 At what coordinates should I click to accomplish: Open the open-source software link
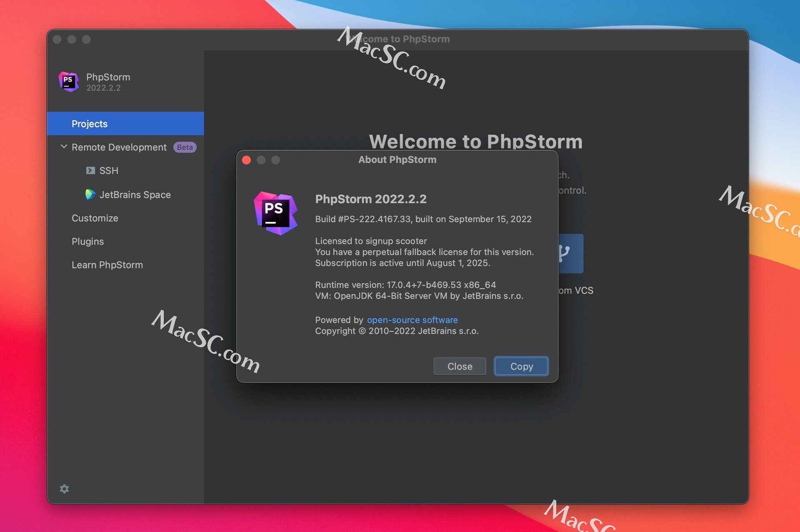point(412,320)
